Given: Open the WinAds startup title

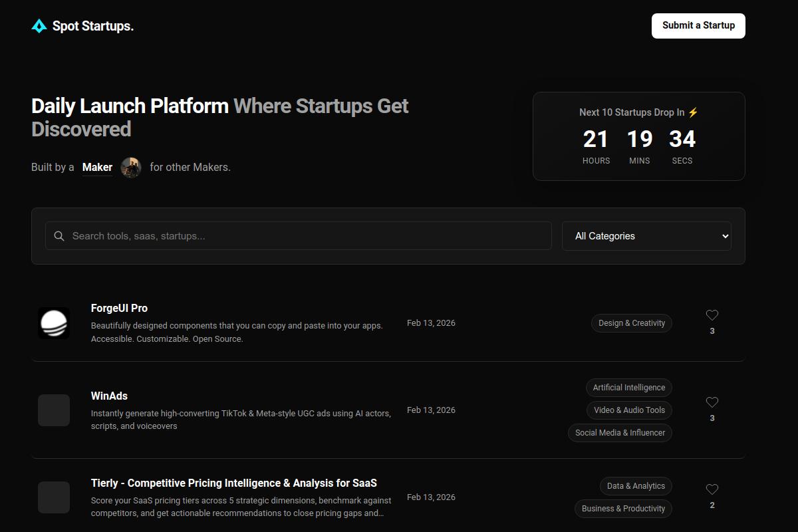Looking at the screenshot, I should click(109, 395).
